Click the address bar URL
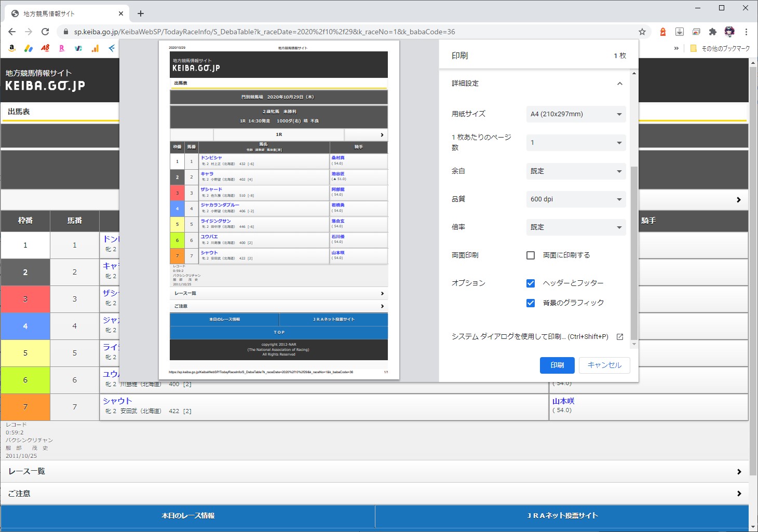Screen dimensions: 758x532 264,32
